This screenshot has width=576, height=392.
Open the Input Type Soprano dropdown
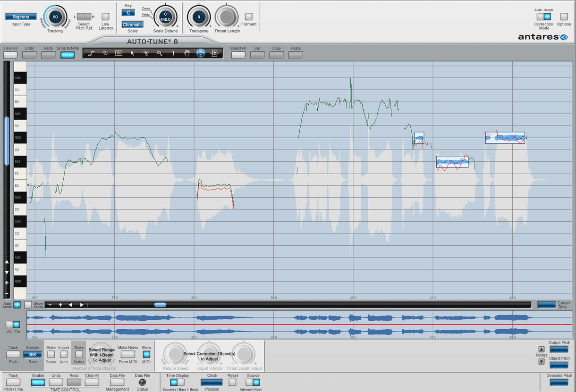(x=21, y=17)
